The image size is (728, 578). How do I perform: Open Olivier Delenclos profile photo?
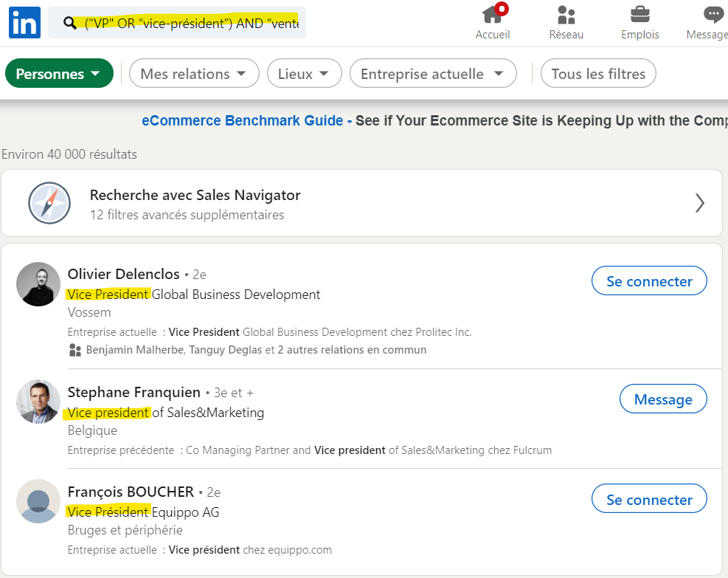38,284
